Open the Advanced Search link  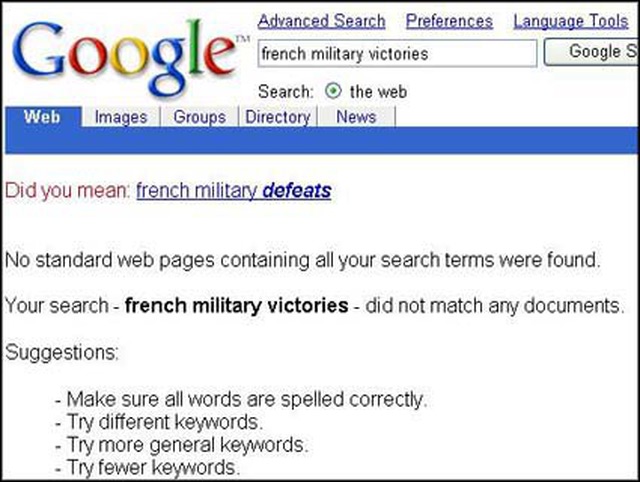(x=322, y=21)
